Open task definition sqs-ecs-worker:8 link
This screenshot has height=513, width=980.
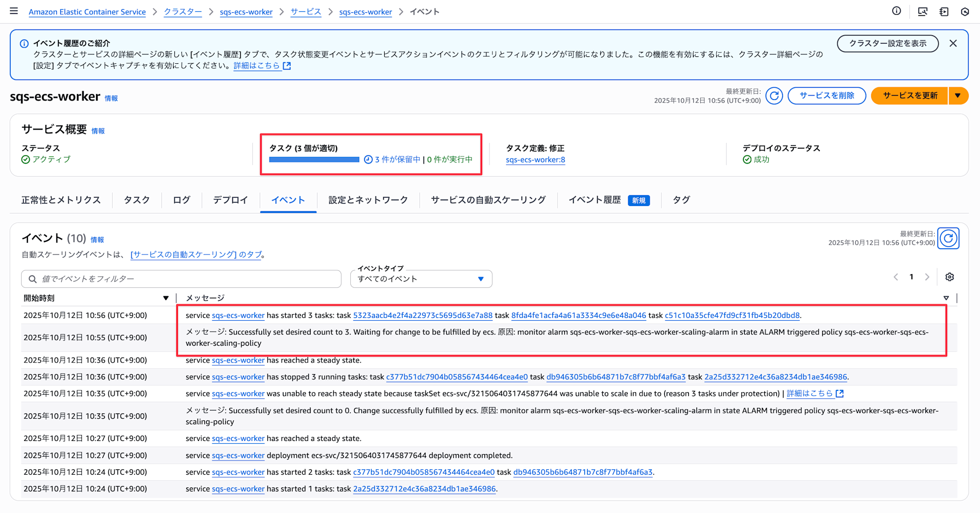[535, 160]
